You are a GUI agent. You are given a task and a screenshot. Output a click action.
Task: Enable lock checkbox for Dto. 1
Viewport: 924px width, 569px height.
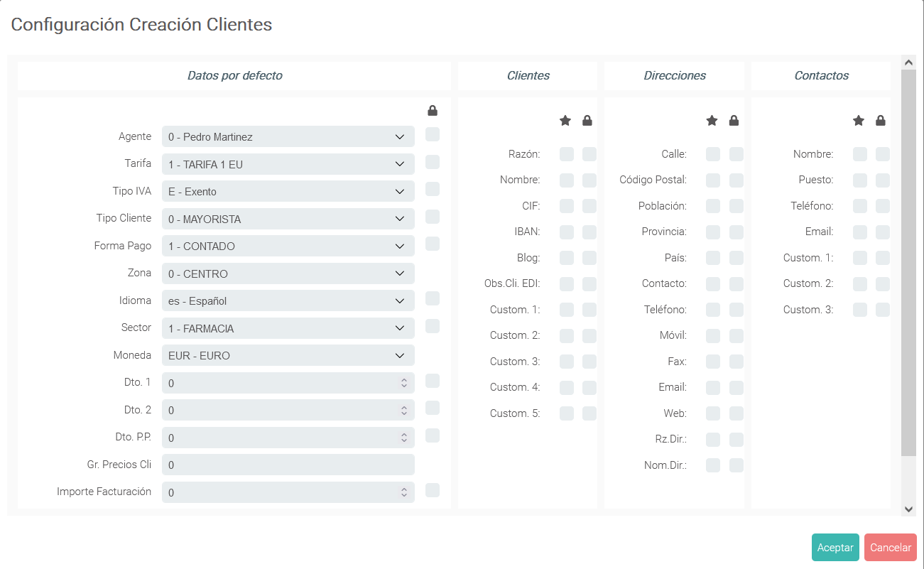tap(433, 381)
